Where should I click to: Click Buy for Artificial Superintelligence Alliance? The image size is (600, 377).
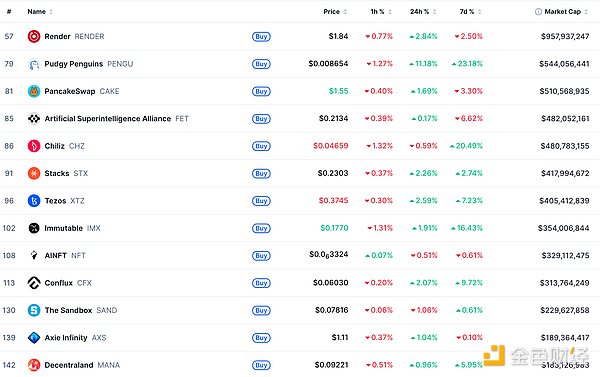[x=261, y=119]
